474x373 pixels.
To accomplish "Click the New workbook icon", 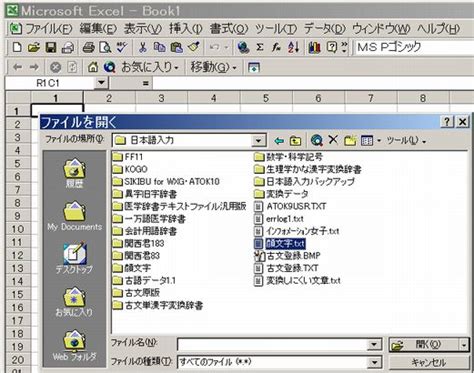I will coord(17,48).
